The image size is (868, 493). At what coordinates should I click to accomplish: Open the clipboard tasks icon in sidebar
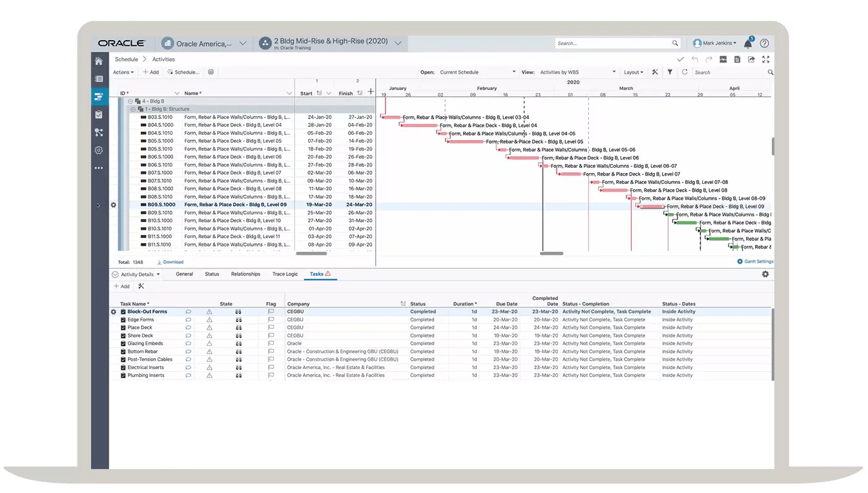pyautogui.click(x=99, y=114)
